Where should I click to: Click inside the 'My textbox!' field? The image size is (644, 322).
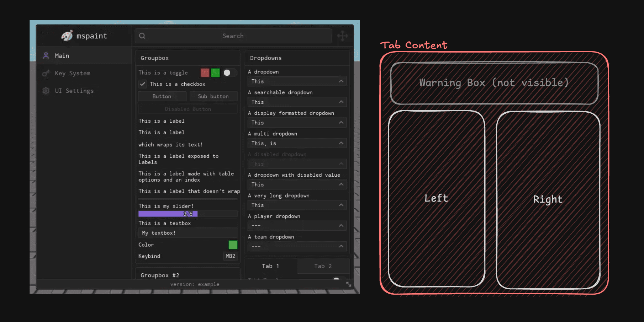tap(188, 233)
